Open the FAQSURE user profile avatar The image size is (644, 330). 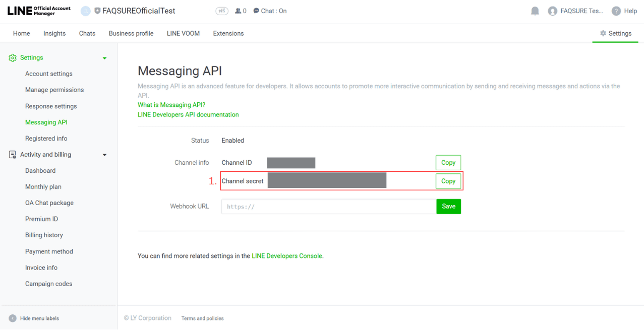(553, 11)
